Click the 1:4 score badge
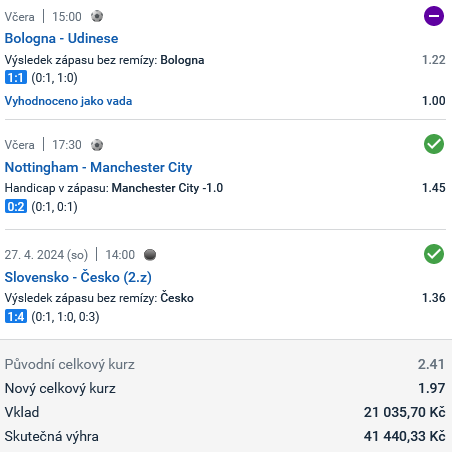Viewport: 452px width, 452px height. point(16,316)
